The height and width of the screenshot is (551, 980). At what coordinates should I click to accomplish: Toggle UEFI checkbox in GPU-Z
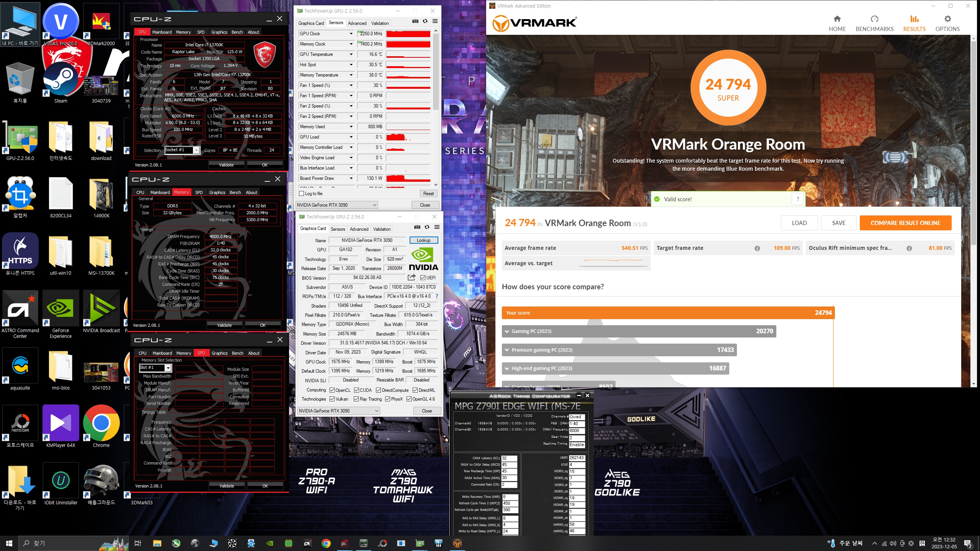coord(423,278)
